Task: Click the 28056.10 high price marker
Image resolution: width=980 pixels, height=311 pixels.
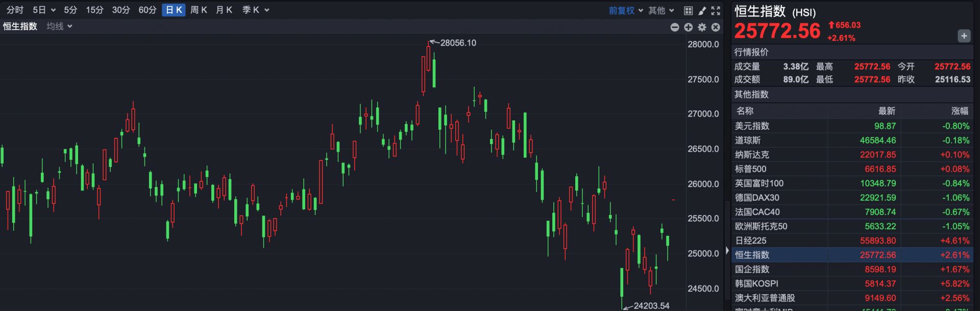Action: (458, 43)
